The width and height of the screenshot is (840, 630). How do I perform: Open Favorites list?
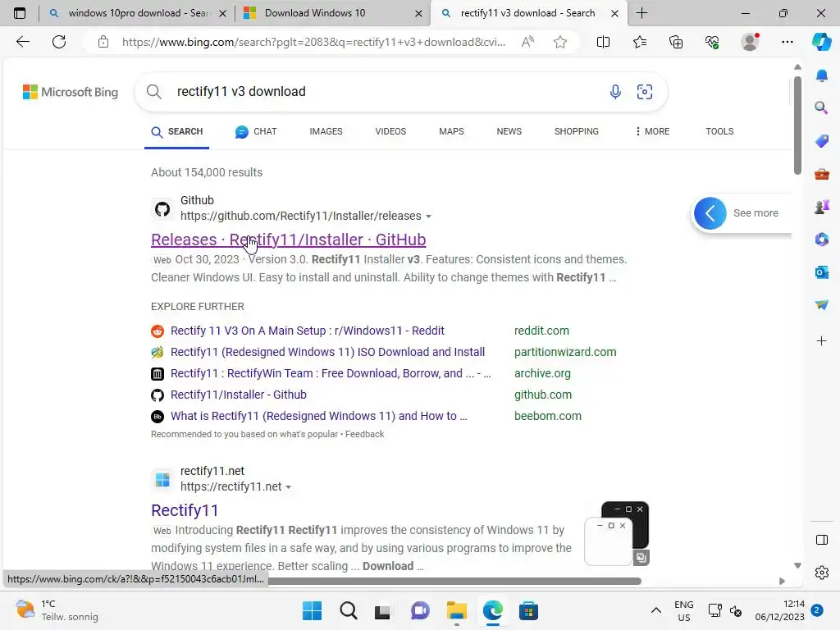[x=640, y=42]
